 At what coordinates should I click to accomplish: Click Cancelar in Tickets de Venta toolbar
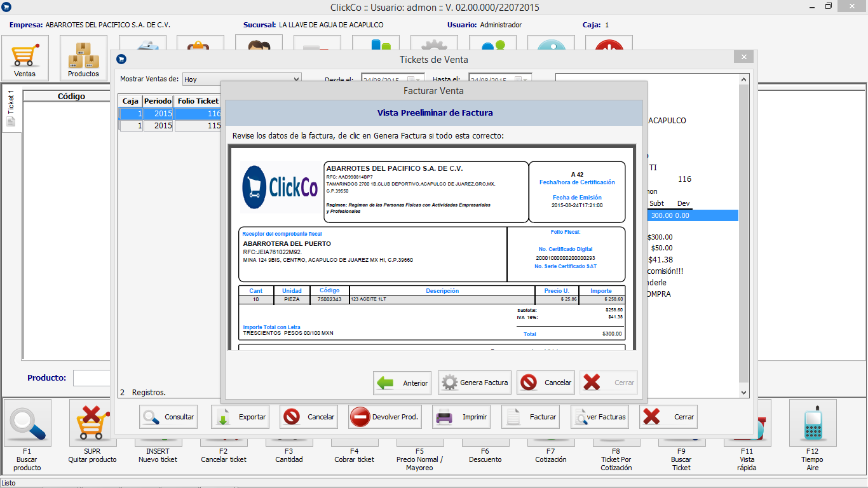tap(309, 417)
